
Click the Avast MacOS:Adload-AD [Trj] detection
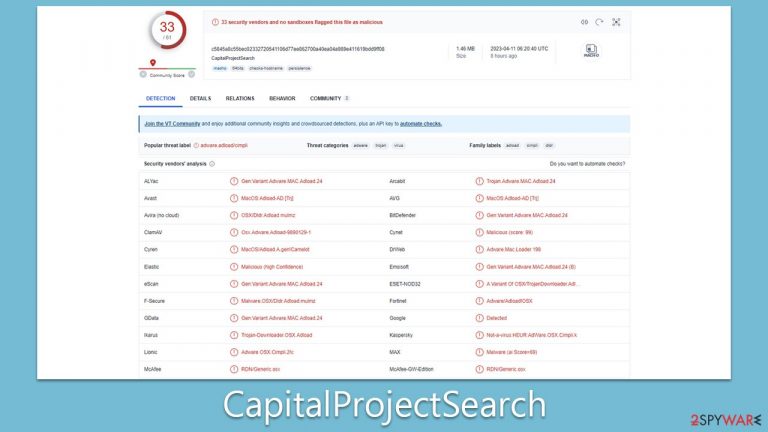click(267, 198)
